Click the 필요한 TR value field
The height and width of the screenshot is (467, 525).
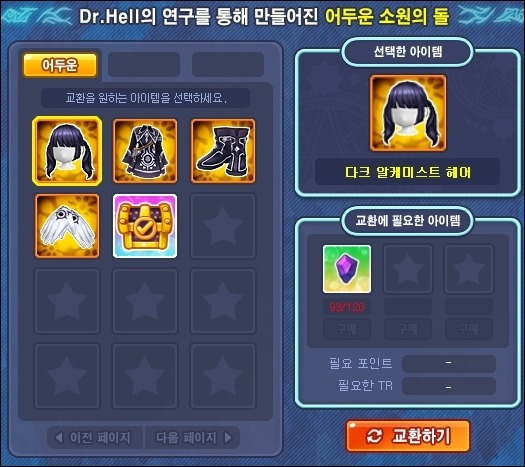(x=449, y=386)
